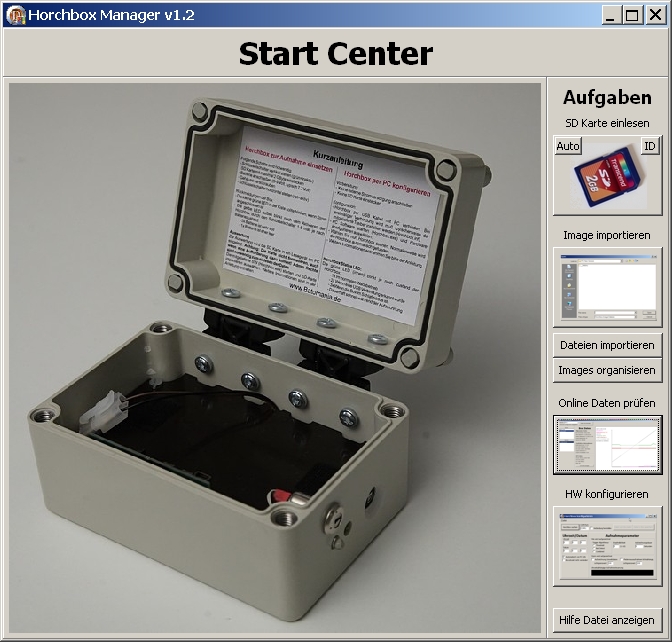Open Images organisieren
This screenshot has width=672, height=642.
[x=607, y=370]
